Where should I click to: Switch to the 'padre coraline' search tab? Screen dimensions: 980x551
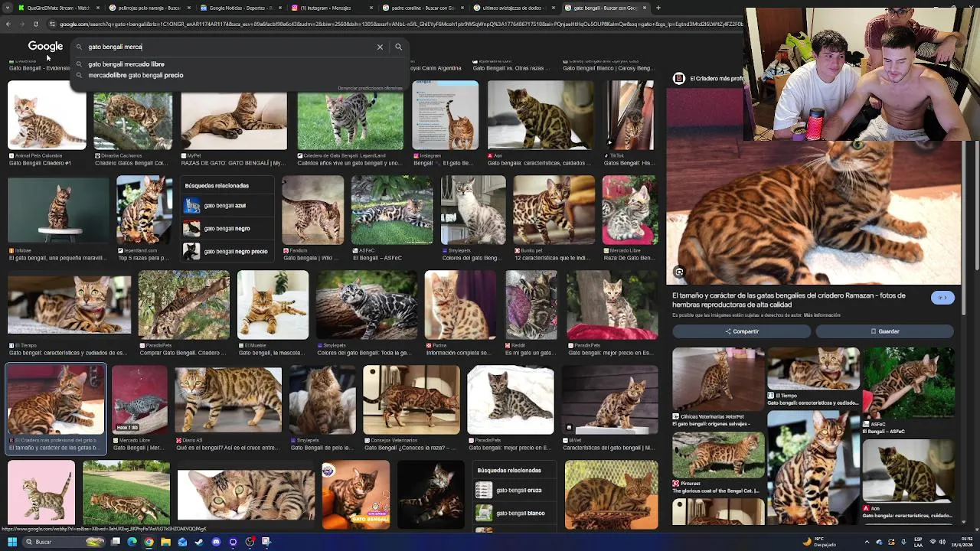[x=422, y=8]
